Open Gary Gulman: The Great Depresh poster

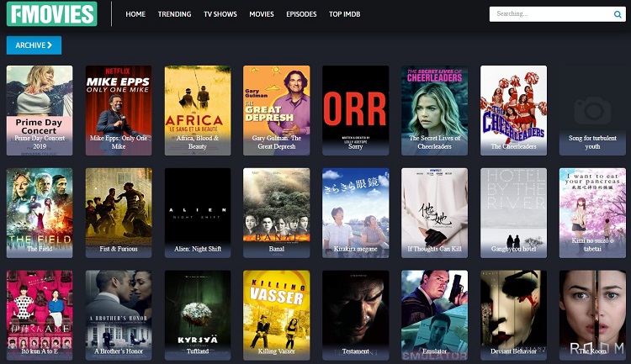coord(277,111)
